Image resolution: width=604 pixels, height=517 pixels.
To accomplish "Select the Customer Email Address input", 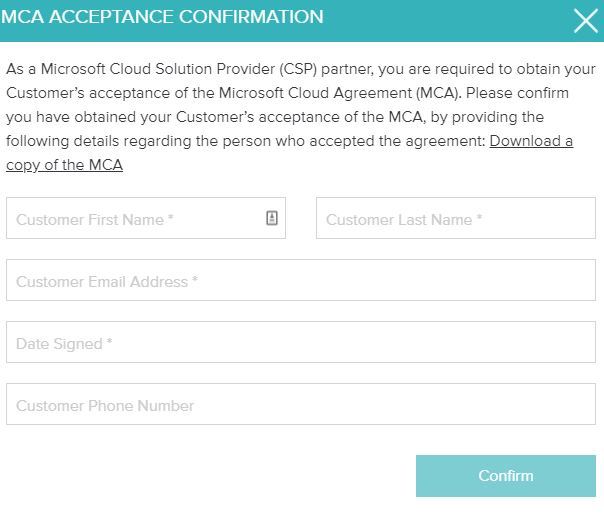I will [x=300, y=281].
